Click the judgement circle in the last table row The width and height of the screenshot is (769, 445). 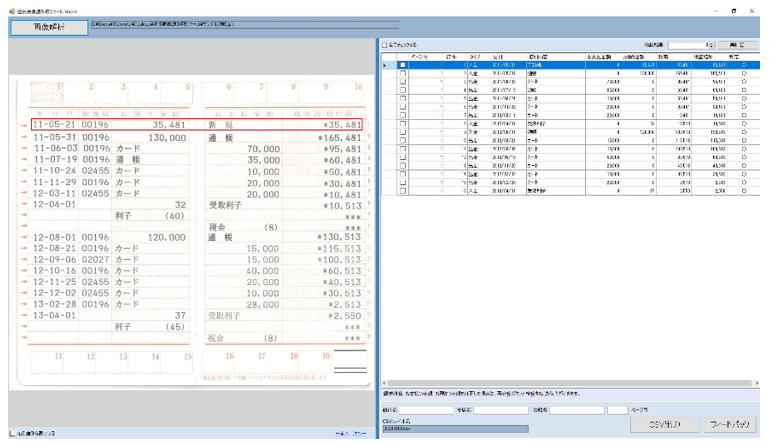coord(744,190)
